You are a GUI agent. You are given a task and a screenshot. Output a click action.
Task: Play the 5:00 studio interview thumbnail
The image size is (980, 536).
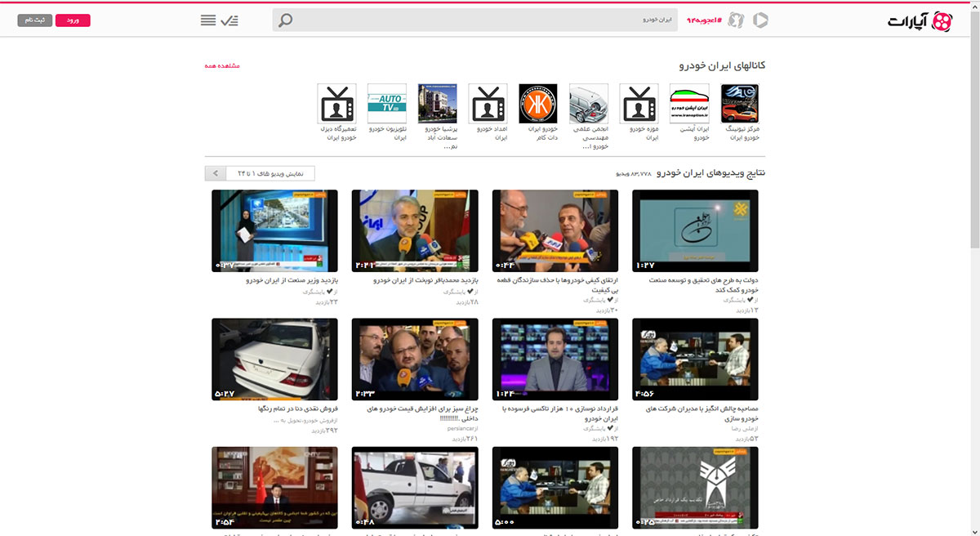555,487
